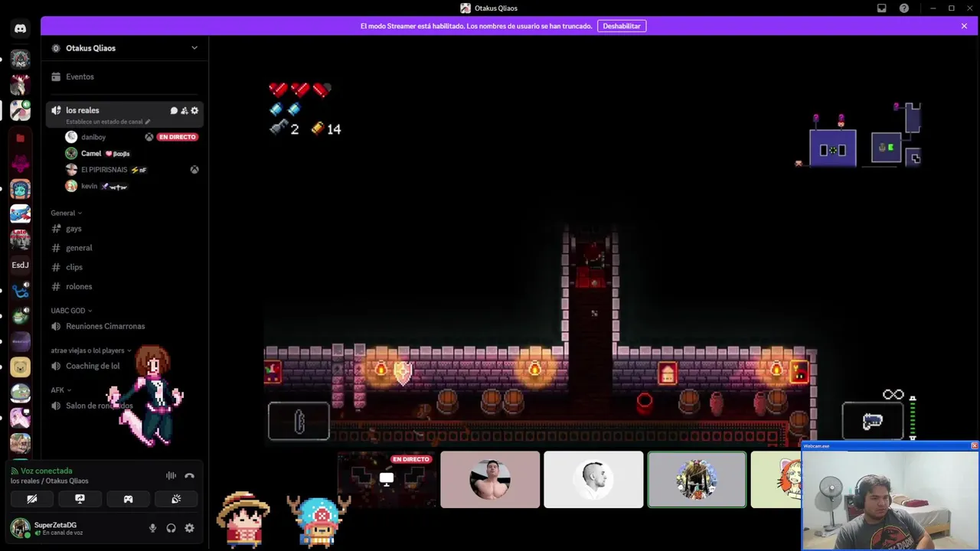980x551 pixels.
Task: Turn on camera in voice panel
Action: click(32, 499)
